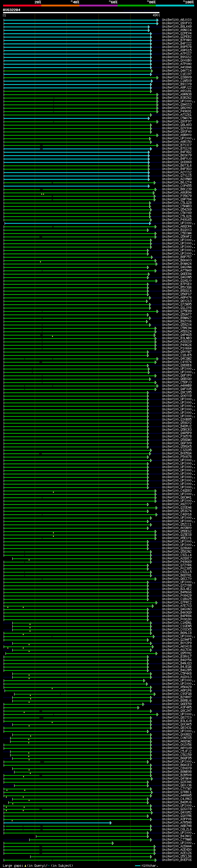Click hit label UniRef100_C3ZG95
The image size is (197, 868).
[x=177, y=450]
